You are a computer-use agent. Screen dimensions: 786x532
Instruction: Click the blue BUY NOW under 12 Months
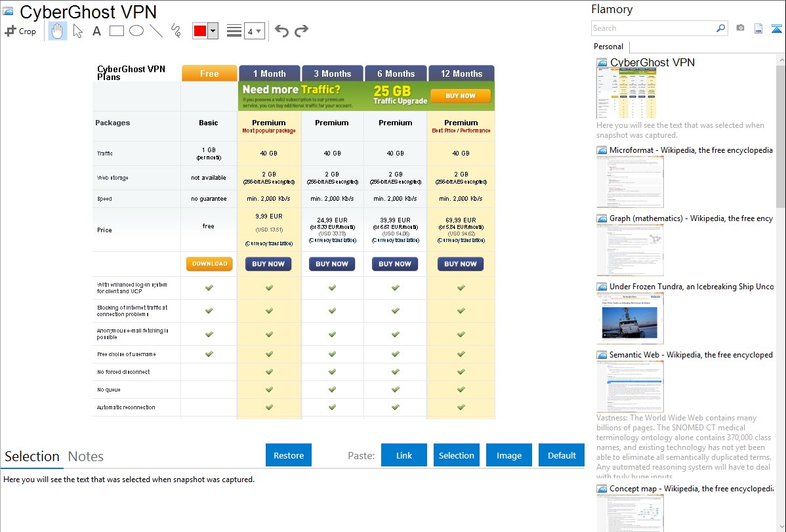point(461,264)
